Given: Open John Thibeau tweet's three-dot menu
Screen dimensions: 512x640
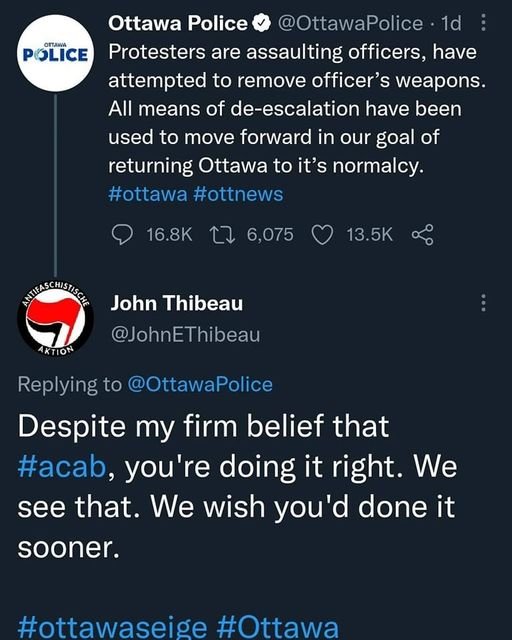Looking at the screenshot, I should coord(483,303).
